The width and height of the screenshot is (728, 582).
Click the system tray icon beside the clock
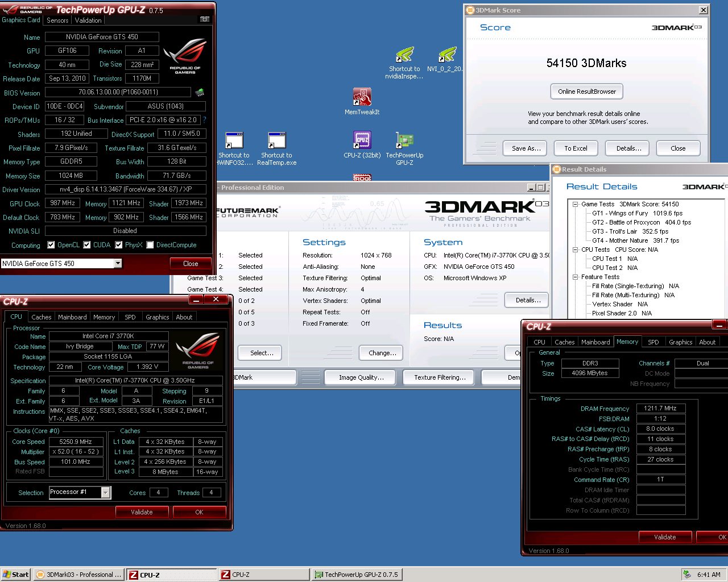(x=687, y=575)
